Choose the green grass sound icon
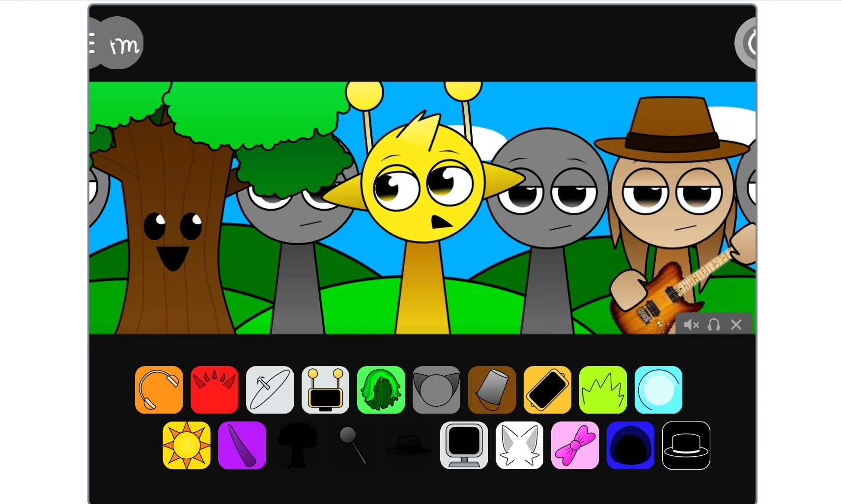Screen dimensions: 842x504 [603, 390]
